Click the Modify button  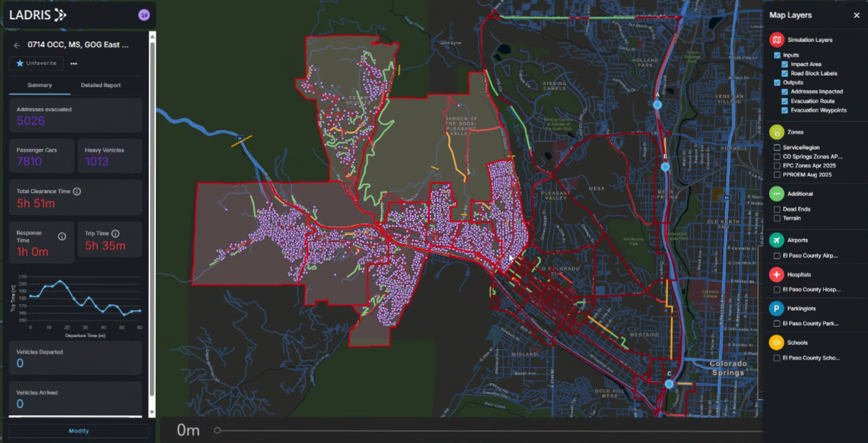tap(78, 431)
